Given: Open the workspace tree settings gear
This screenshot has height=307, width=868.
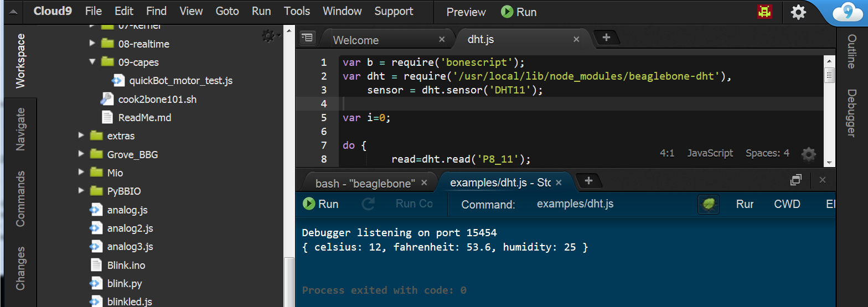Looking at the screenshot, I should (269, 37).
